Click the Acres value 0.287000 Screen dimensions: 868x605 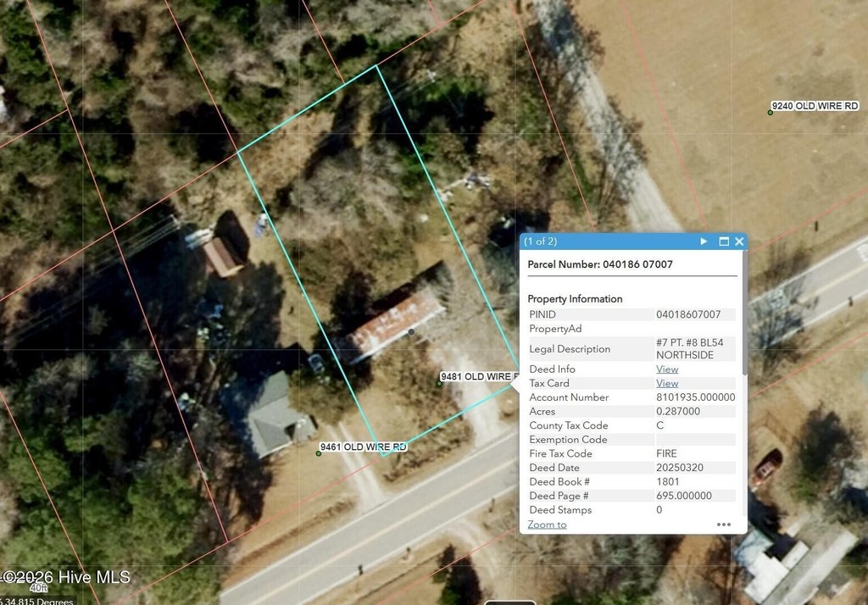coord(677,411)
